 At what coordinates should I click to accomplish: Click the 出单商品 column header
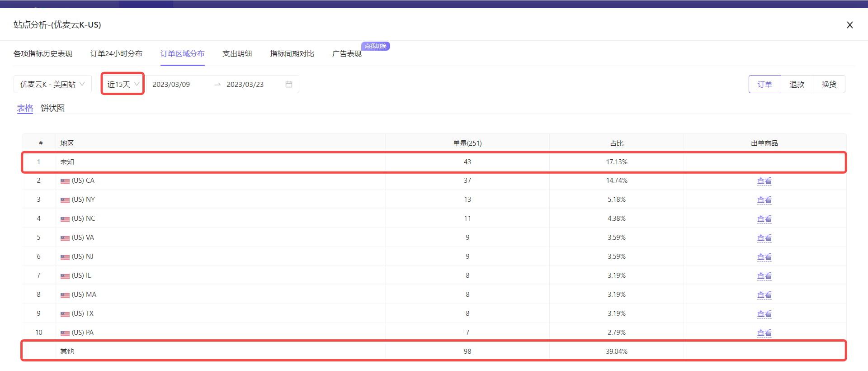click(764, 143)
